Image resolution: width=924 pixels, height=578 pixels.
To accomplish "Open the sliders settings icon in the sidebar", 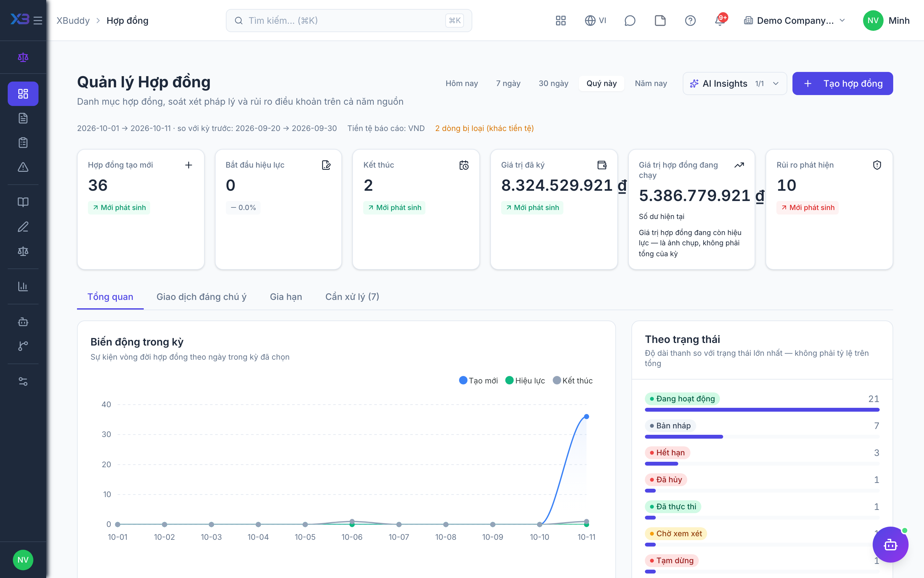I will pyautogui.click(x=23, y=381).
